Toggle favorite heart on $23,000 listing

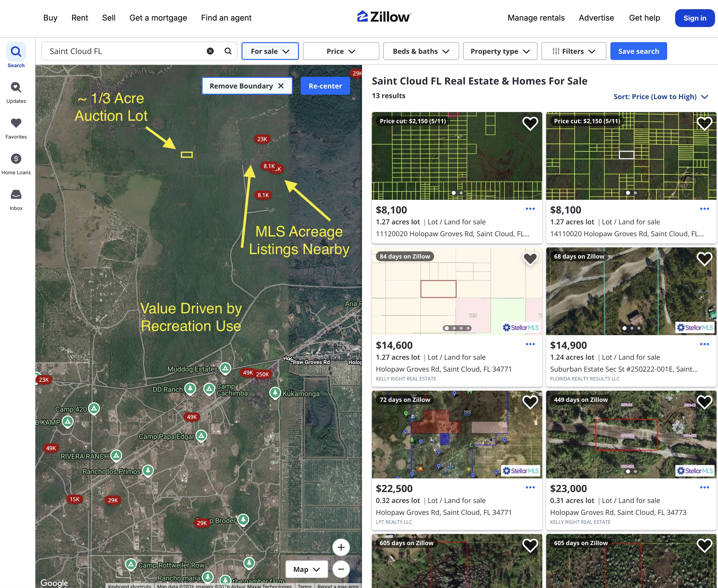[704, 402]
